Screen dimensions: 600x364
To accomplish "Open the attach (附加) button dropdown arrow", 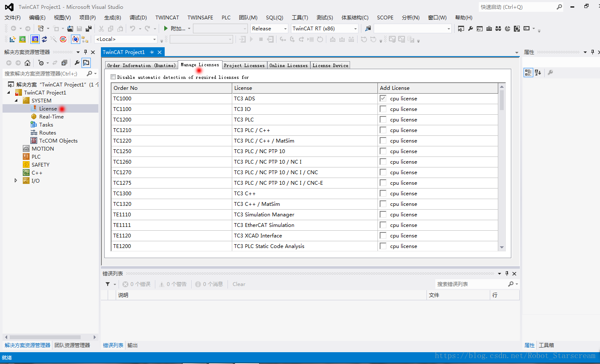I will point(189,28).
